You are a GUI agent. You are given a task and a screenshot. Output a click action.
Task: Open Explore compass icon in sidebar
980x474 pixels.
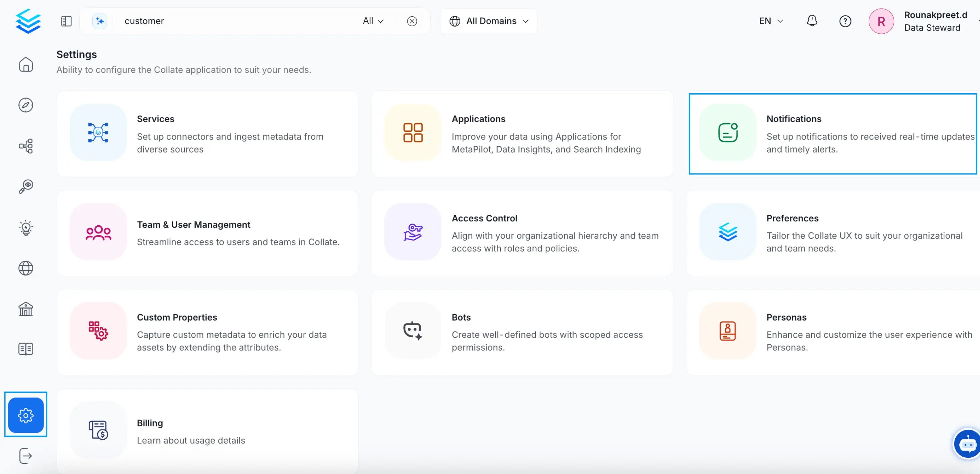tap(26, 105)
